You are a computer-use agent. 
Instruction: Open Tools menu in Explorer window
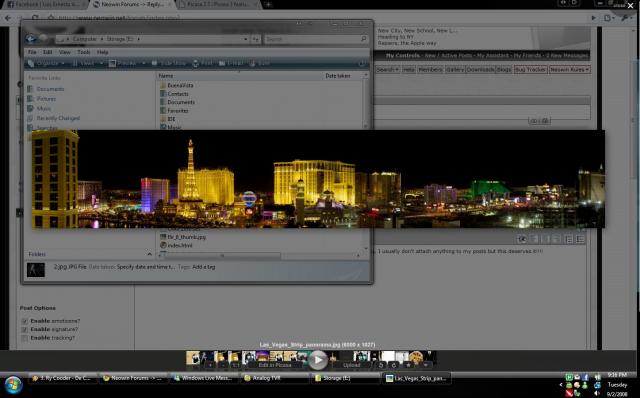click(x=83, y=52)
